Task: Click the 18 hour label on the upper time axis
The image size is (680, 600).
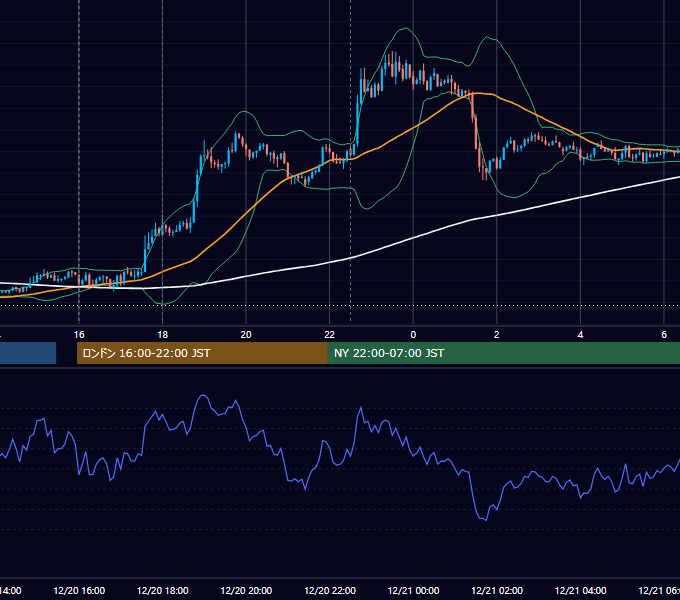Action: pyautogui.click(x=163, y=335)
